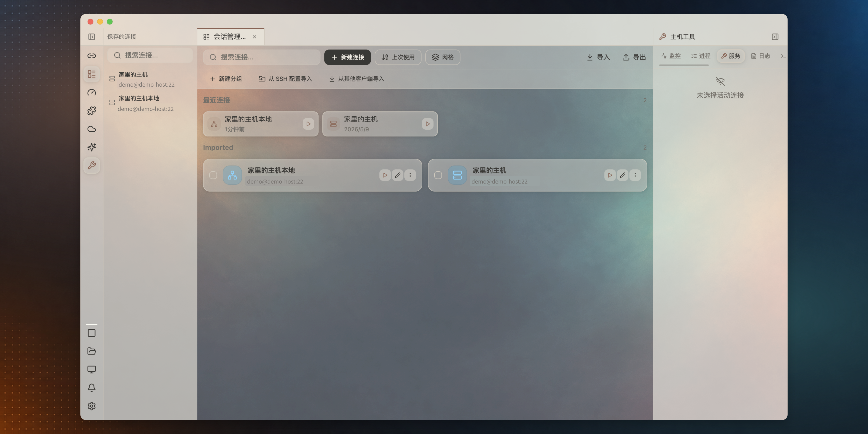
Task: Click 新建分组 to create a group
Action: pyautogui.click(x=226, y=79)
